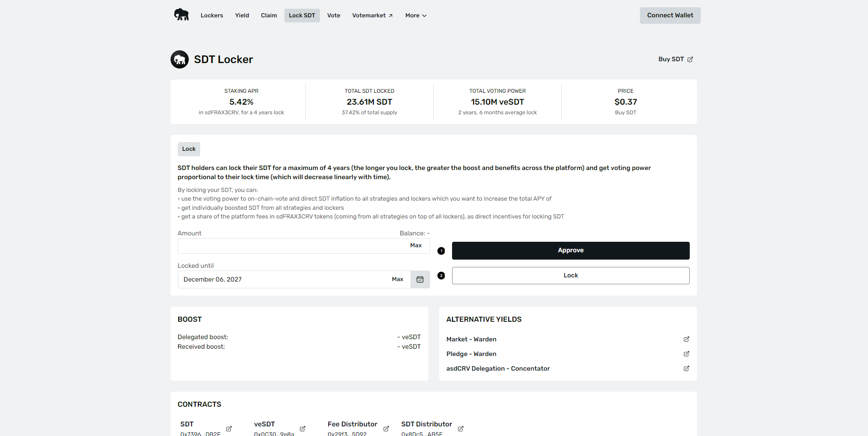Image resolution: width=868 pixels, height=436 pixels.
Task: Follow the Buy SDT link at top right
Action: click(675, 59)
